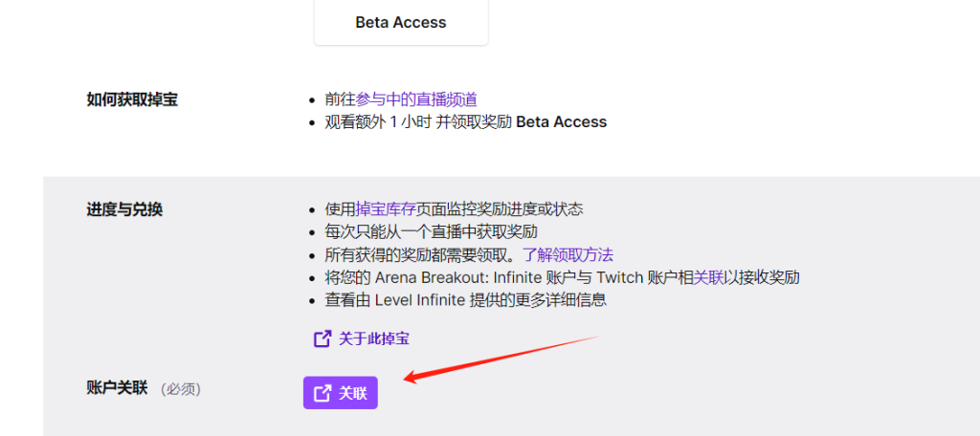Click the inline 关联 link in the Arena Breakout sentence
This screenshot has height=436, width=980.
click(x=709, y=277)
